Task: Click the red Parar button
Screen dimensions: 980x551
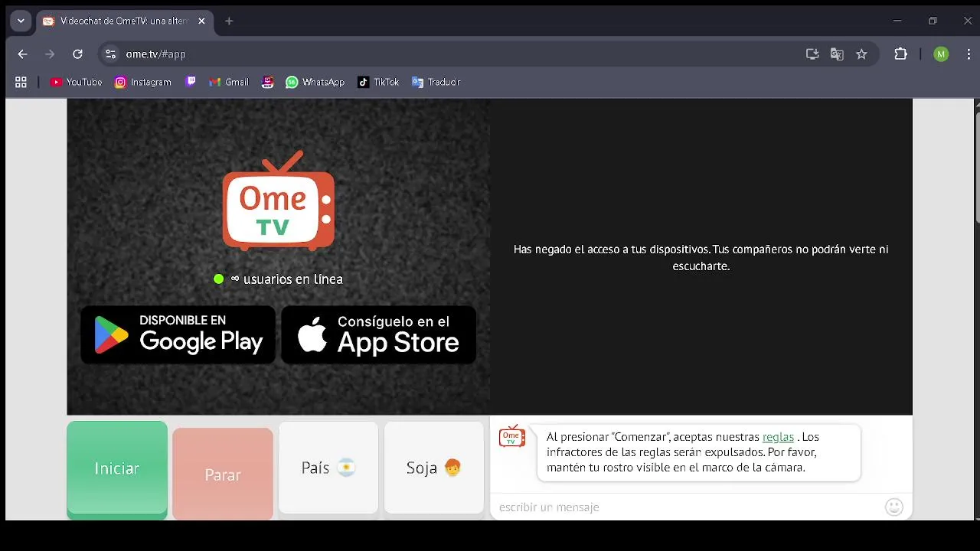Action: (223, 474)
